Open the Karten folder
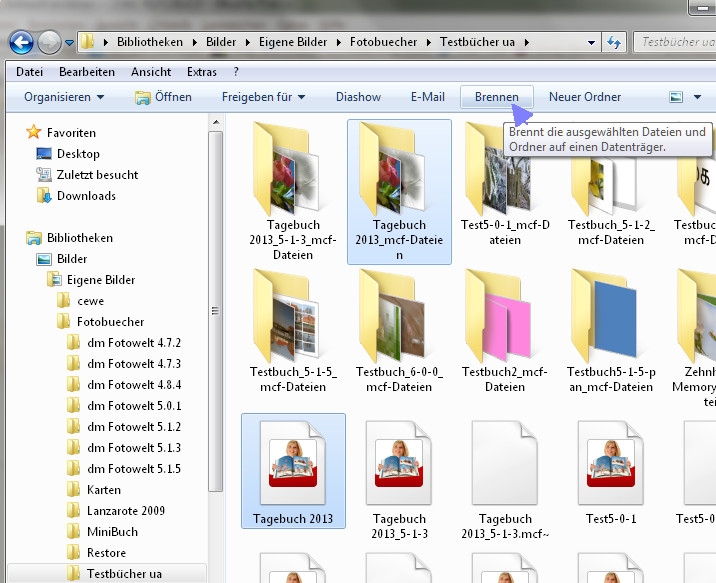Screen dimensions: 716x583 pyautogui.click(x=94, y=489)
